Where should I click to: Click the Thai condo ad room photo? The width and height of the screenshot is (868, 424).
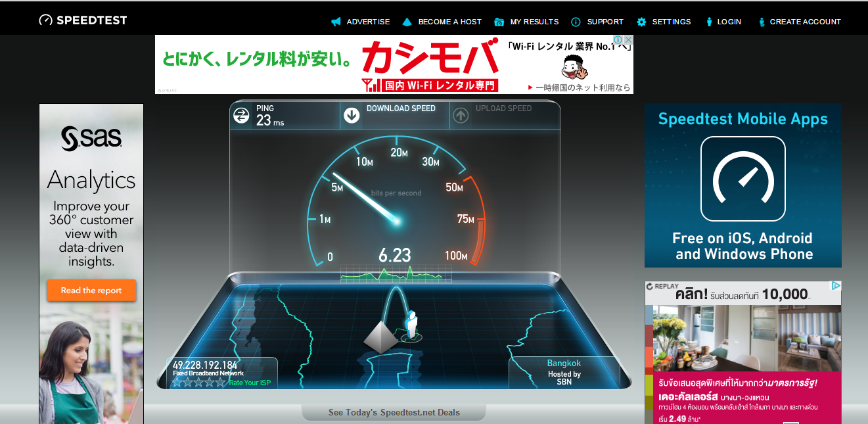[748, 337]
